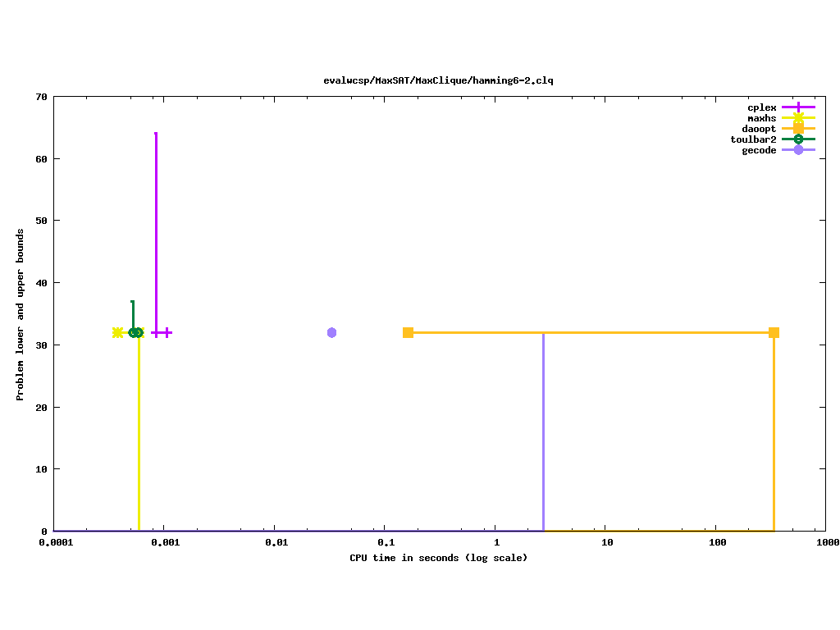Click the maxhs star marker in the legend
This screenshot has width=840, height=630.
(798, 118)
